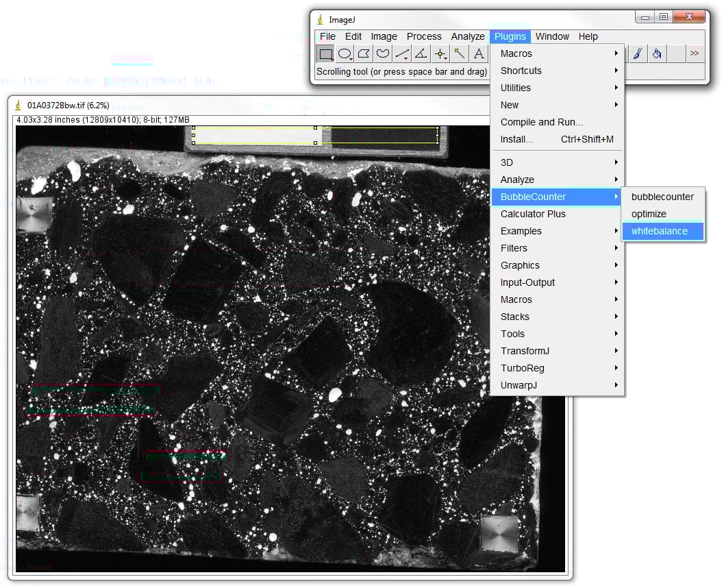Choose Compile and Run... from Plugins
Image resolution: width=724 pixels, height=588 pixels.
point(542,122)
